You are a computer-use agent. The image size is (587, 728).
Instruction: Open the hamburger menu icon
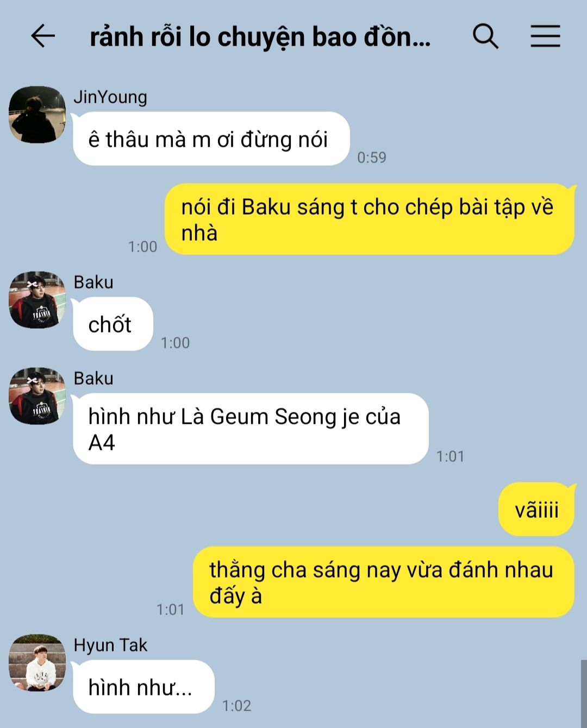pyautogui.click(x=545, y=36)
